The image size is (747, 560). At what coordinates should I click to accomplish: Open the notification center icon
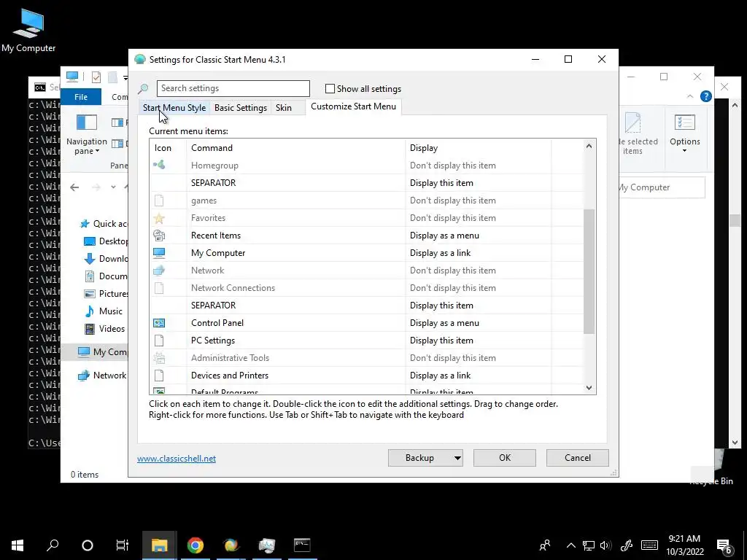pyautogui.click(x=724, y=545)
